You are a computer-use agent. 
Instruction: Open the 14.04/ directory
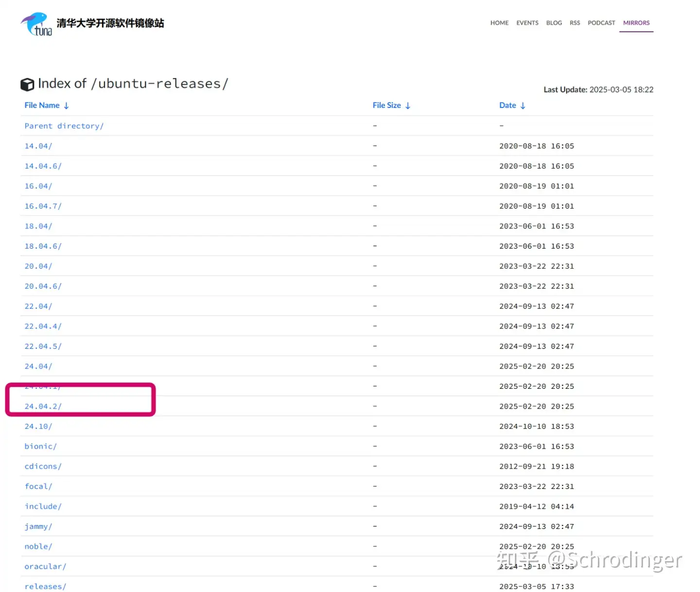click(38, 146)
